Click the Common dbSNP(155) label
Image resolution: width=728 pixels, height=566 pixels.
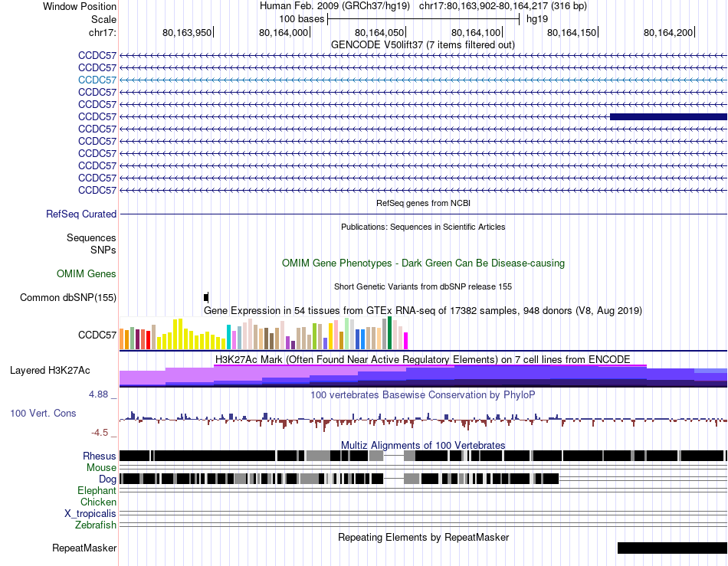(67, 297)
